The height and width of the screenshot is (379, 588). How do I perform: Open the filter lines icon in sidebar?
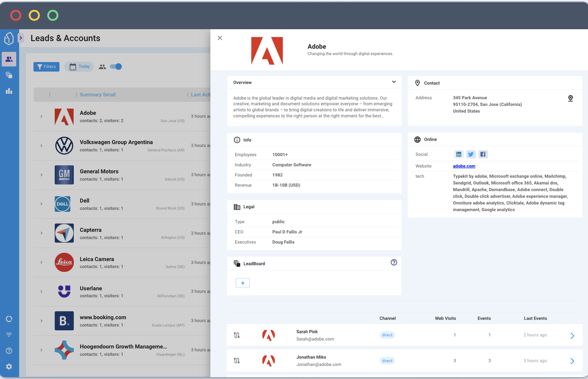point(9,335)
